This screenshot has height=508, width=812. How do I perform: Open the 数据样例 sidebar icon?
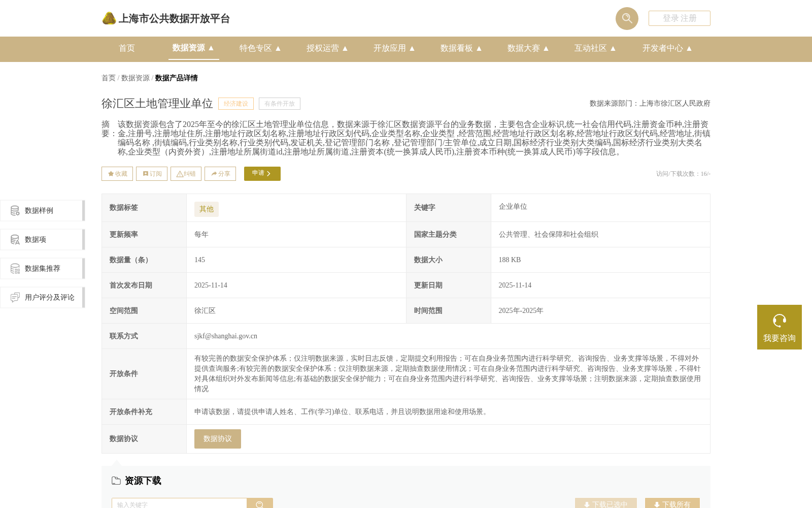click(15, 210)
